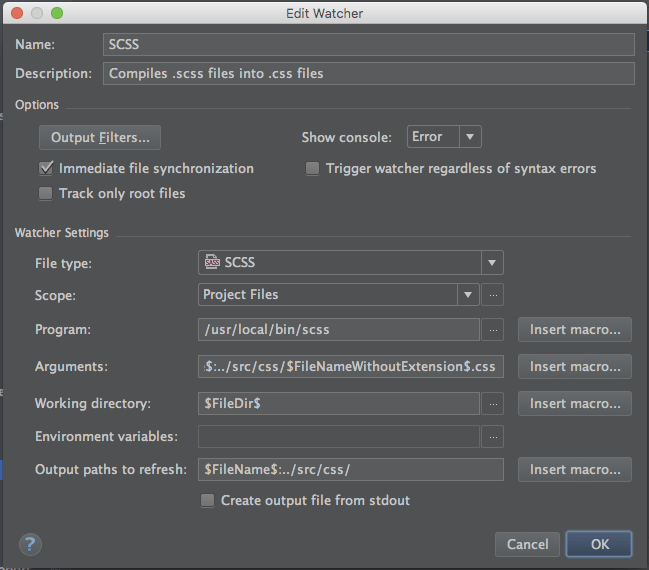Screen dimensions: 649x570
Task: Expand the File type SCSS dropdown
Action: pos(351,262)
